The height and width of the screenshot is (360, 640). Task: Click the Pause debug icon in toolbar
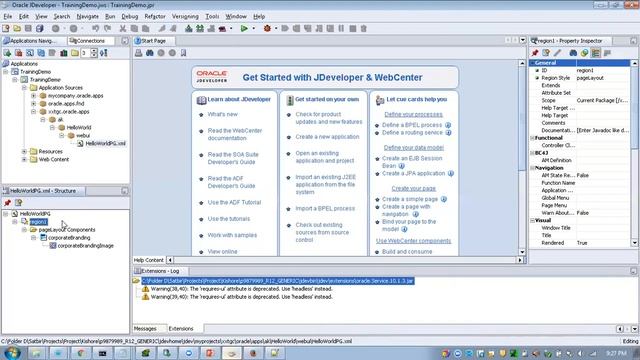click(341, 29)
